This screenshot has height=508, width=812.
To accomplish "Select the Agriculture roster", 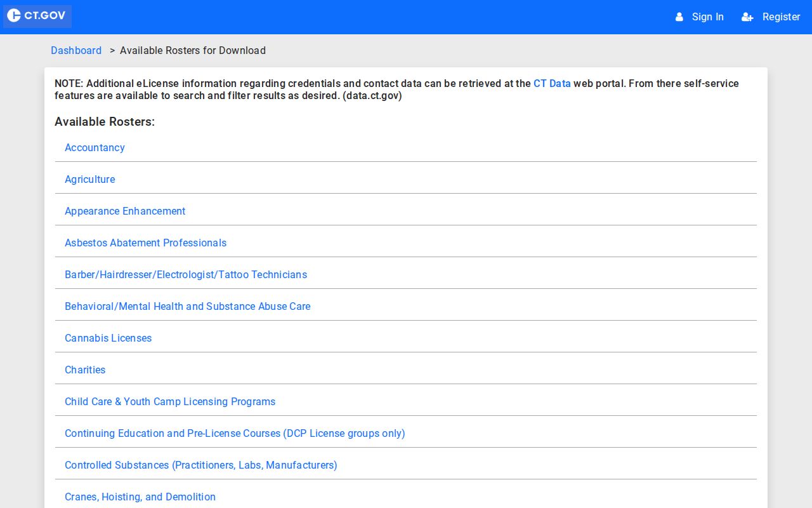I will click(x=90, y=179).
